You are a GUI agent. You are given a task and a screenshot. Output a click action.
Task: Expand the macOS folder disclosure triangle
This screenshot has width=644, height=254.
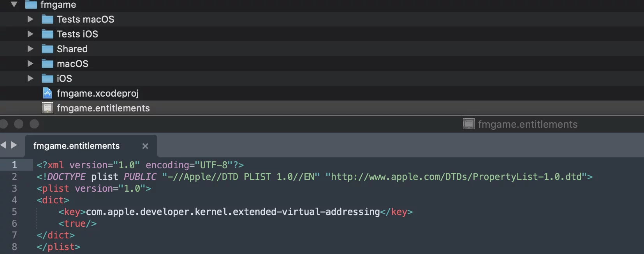(30, 64)
